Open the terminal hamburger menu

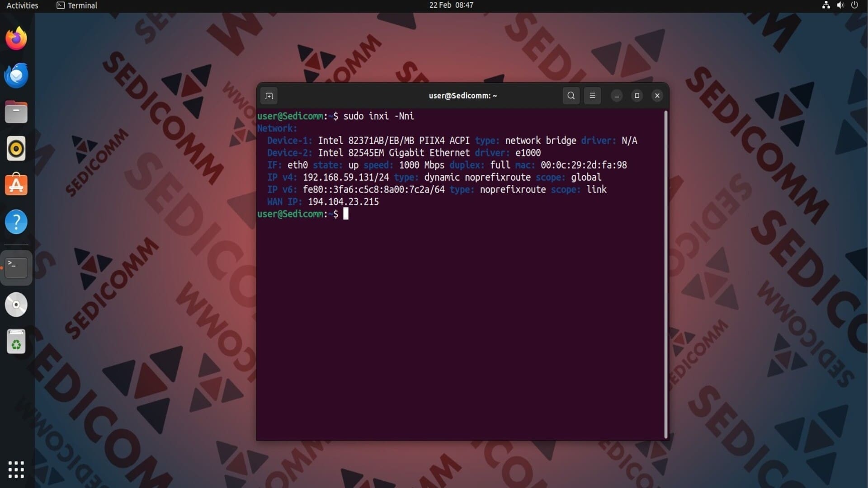(592, 96)
